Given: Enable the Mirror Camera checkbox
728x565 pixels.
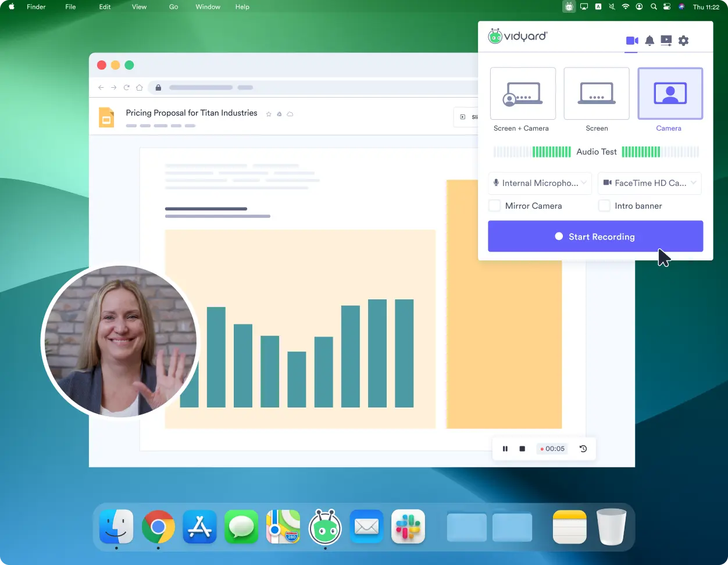Looking at the screenshot, I should pos(495,206).
